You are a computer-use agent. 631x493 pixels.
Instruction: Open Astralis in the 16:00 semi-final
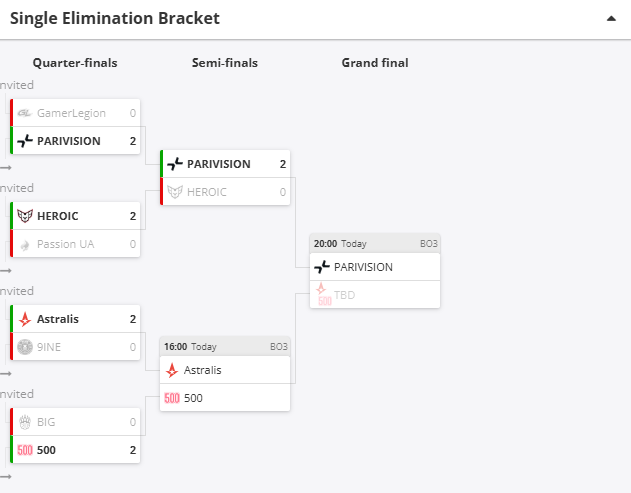coord(225,370)
